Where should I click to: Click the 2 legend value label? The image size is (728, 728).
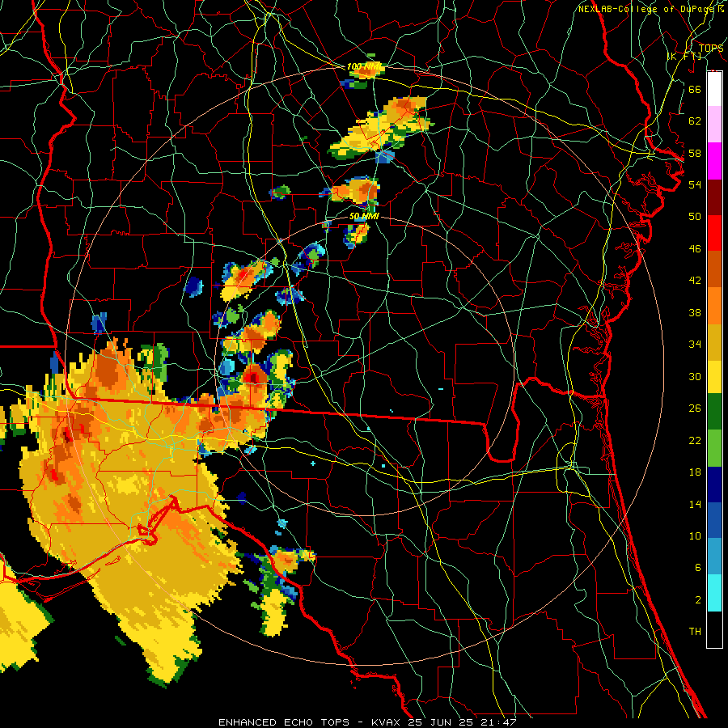[697, 600]
